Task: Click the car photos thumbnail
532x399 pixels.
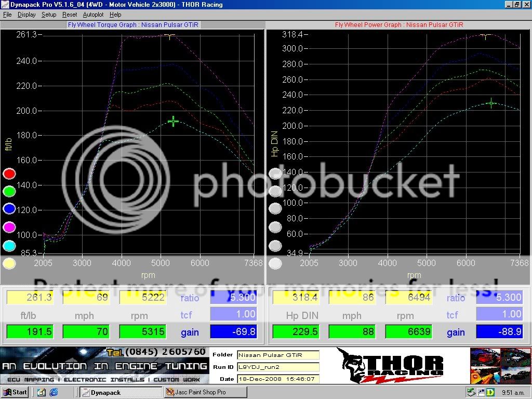Action: [x=500, y=365]
